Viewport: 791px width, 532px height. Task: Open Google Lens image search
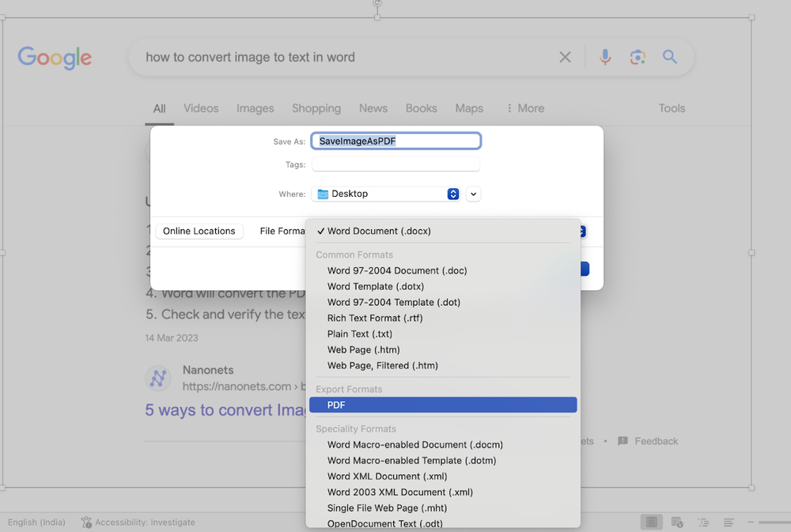[638, 57]
